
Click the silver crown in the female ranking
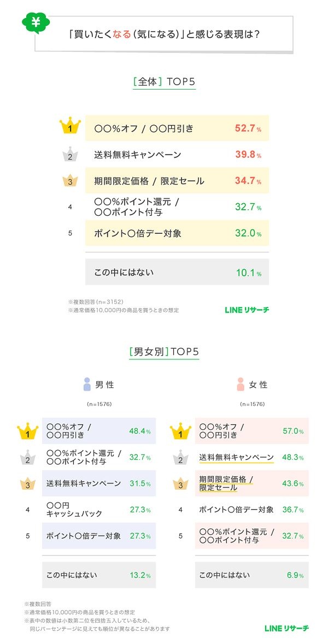click(x=180, y=458)
